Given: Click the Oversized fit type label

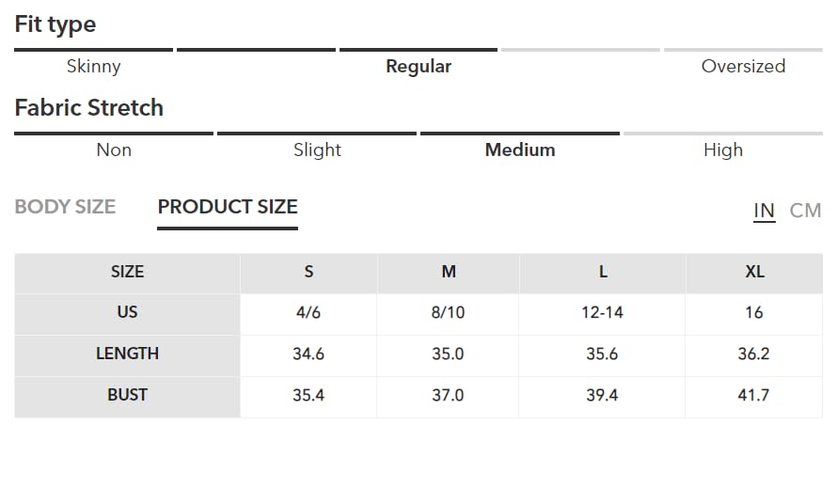Looking at the screenshot, I should pos(743,66).
